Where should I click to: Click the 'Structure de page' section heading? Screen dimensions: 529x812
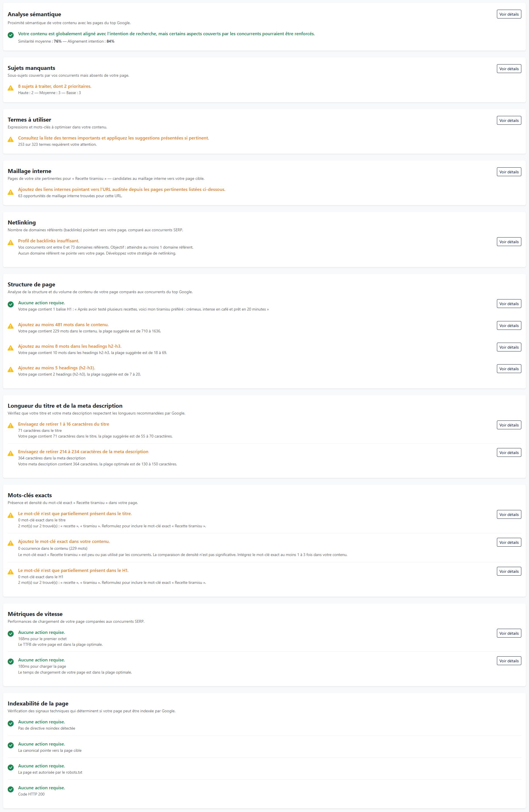coord(32,285)
